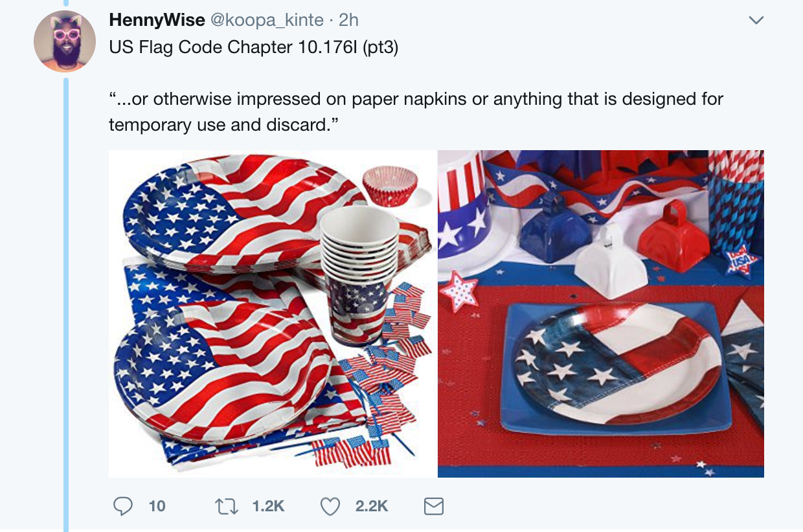
Task: Click the 2.2K likes count
Action: pos(371,505)
